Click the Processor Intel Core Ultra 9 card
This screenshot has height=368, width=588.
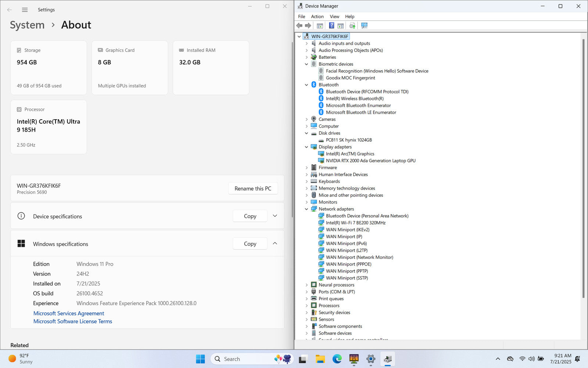(x=49, y=127)
